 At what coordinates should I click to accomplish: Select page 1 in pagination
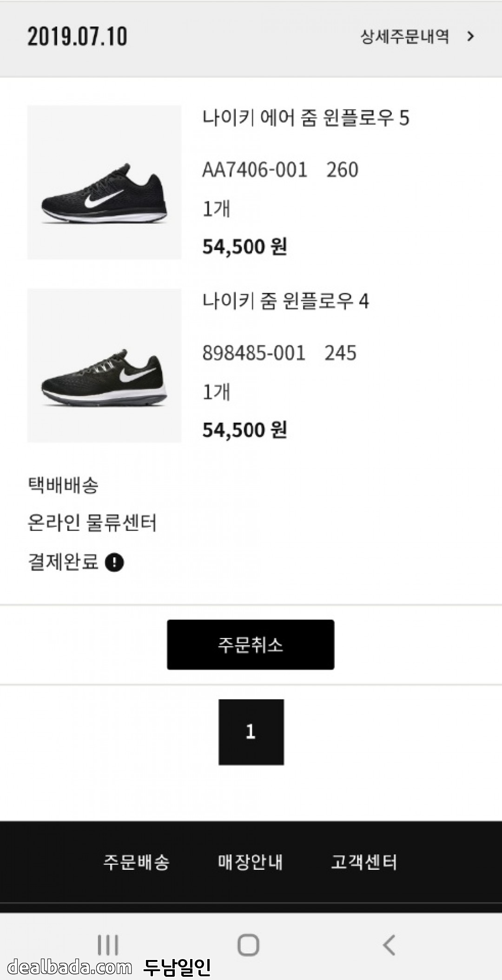coord(251,732)
